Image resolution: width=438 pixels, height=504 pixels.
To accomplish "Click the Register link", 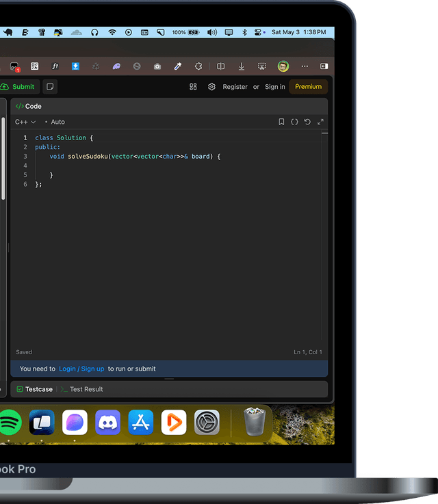I will click(x=235, y=87).
